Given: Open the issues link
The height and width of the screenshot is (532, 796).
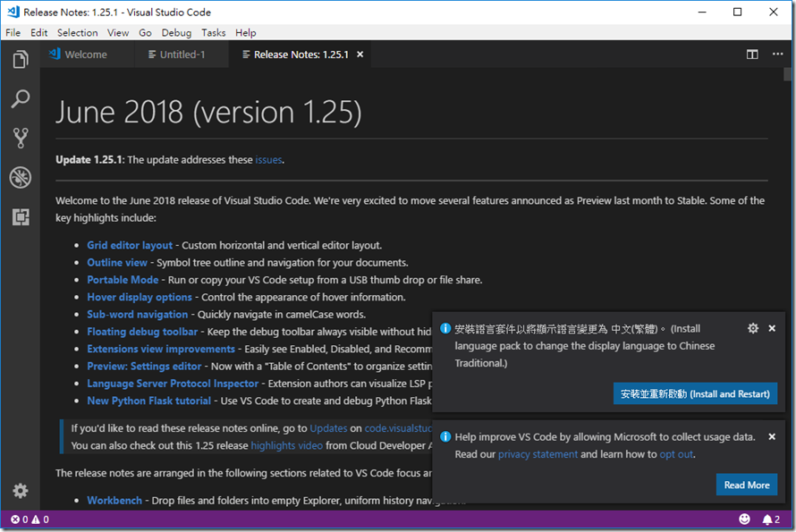Looking at the screenshot, I should (x=268, y=160).
